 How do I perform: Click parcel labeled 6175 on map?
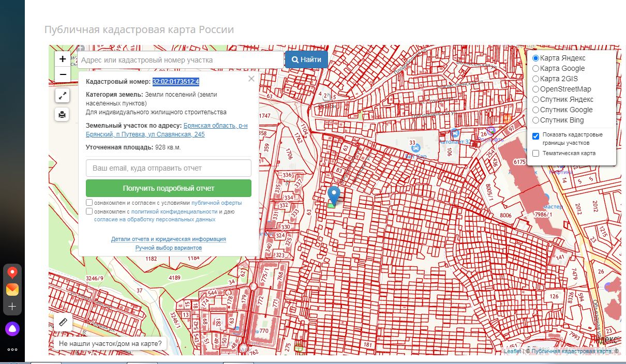point(519,162)
